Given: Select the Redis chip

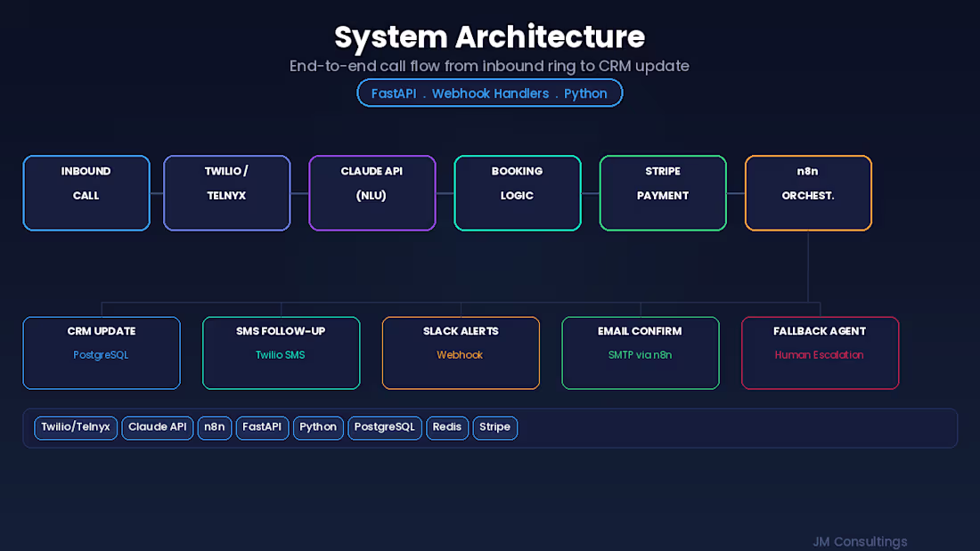Looking at the screenshot, I should click(446, 427).
